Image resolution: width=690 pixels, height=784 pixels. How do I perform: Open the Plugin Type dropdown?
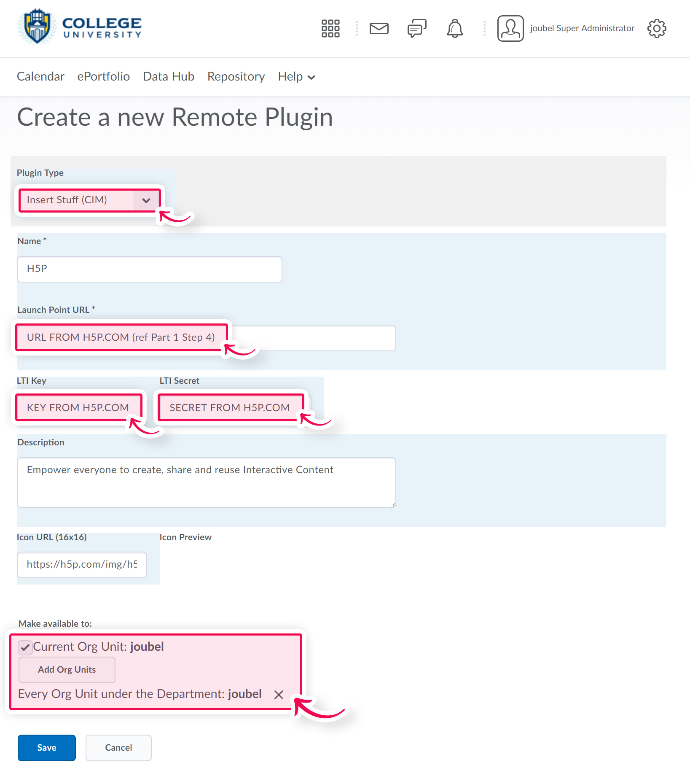(146, 200)
